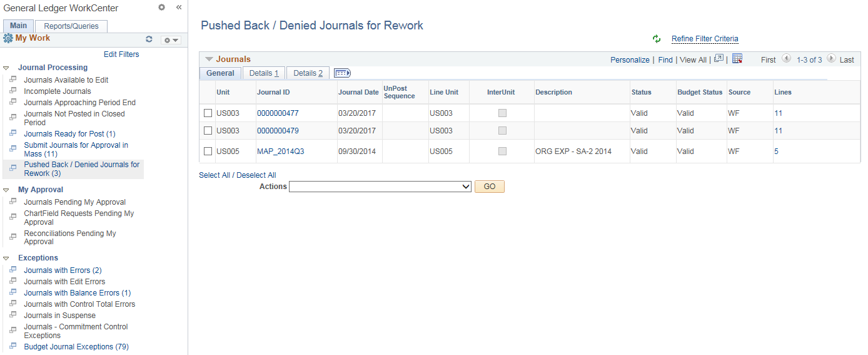The width and height of the screenshot is (868, 355).
Task: Open journal ID 0000000477 link
Action: [x=278, y=113]
